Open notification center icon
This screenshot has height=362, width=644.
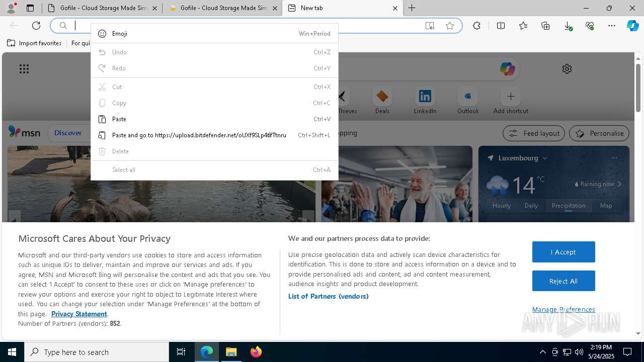coord(628,352)
